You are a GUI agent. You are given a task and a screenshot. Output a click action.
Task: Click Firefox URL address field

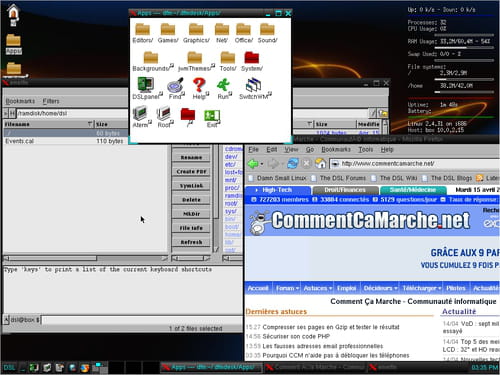point(415,164)
